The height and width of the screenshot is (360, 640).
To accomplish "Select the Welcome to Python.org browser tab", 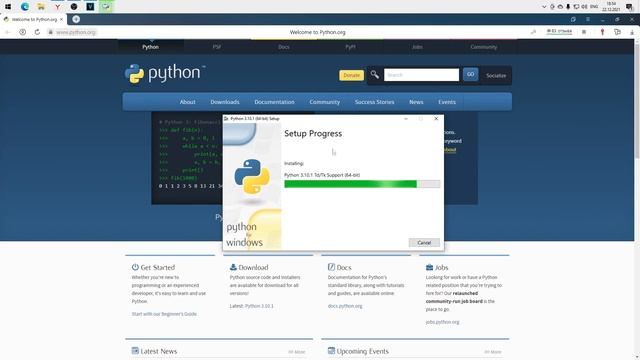I will click(33, 19).
